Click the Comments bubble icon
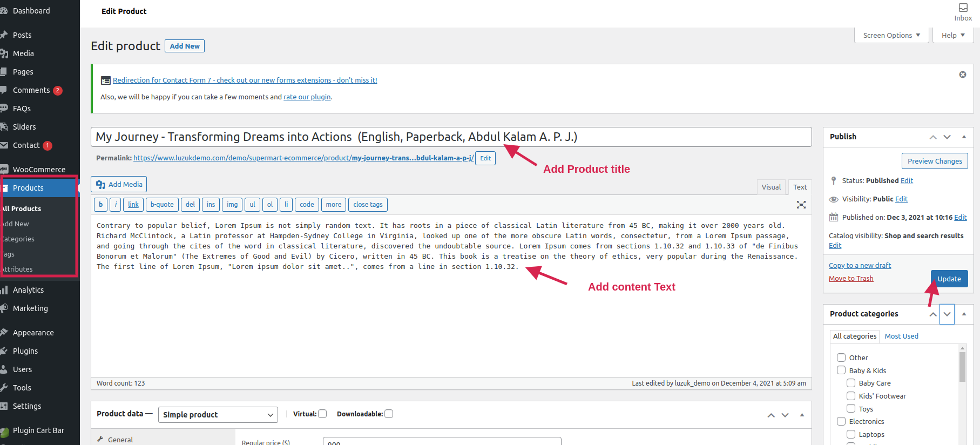The height and width of the screenshot is (445, 980). [4, 90]
